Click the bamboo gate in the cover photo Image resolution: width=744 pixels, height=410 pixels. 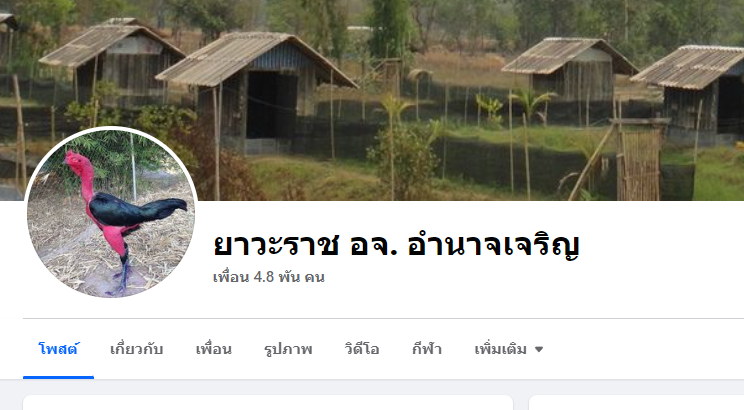(x=639, y=161)
